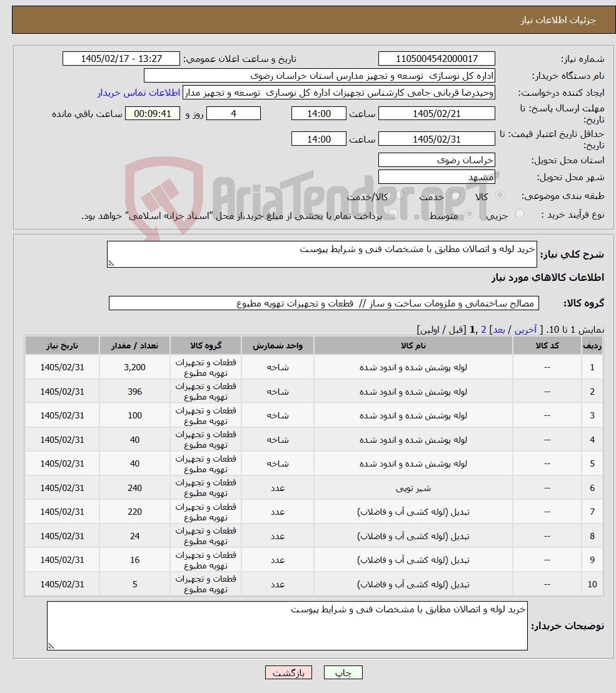Jump to آخرین last page link
Viewport: 616px width, 693px height.
(x=525, y=330)
